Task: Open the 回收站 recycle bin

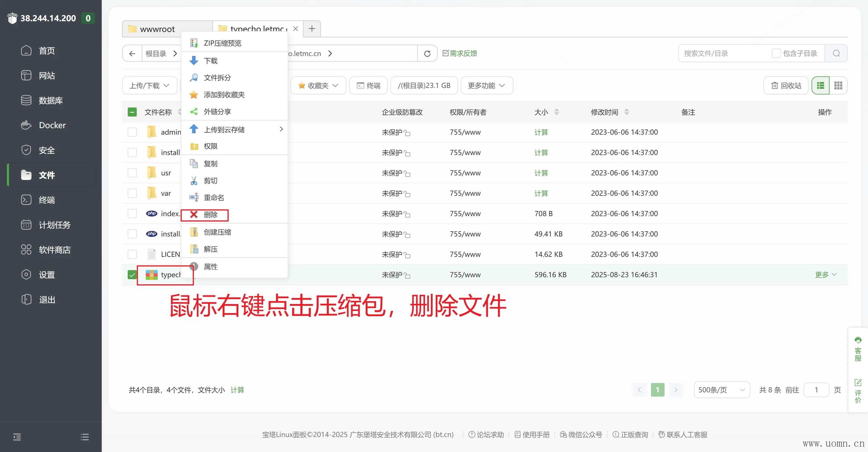Action: coord(786,85)
